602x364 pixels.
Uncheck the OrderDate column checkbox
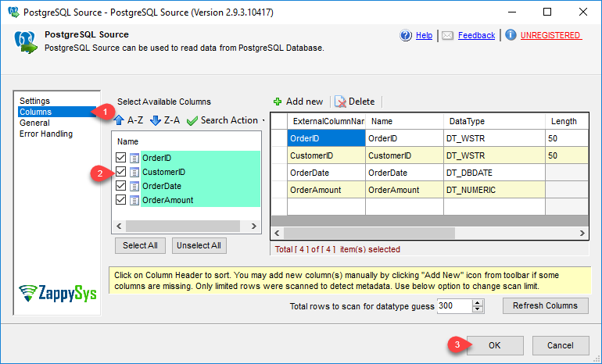point(121,186)
